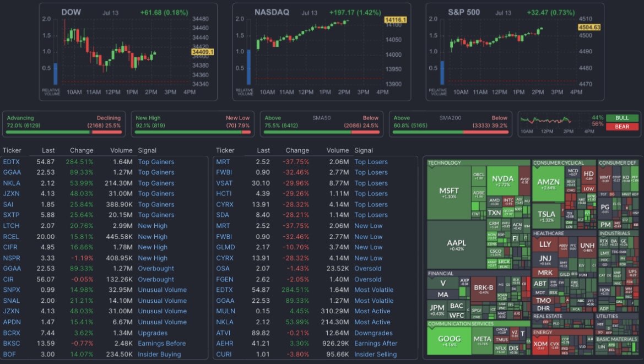
Task: Open ticker SNPX quote page
Action: [x=12, y=290]
